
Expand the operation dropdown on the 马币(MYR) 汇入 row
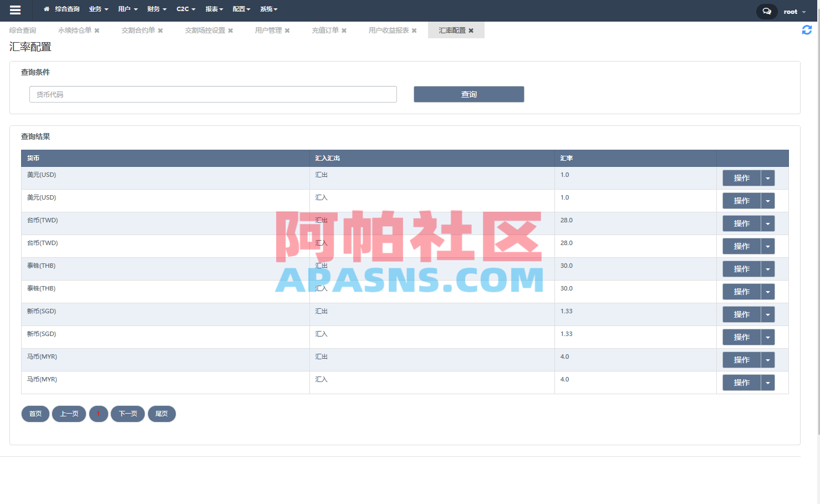pos(768,382)
